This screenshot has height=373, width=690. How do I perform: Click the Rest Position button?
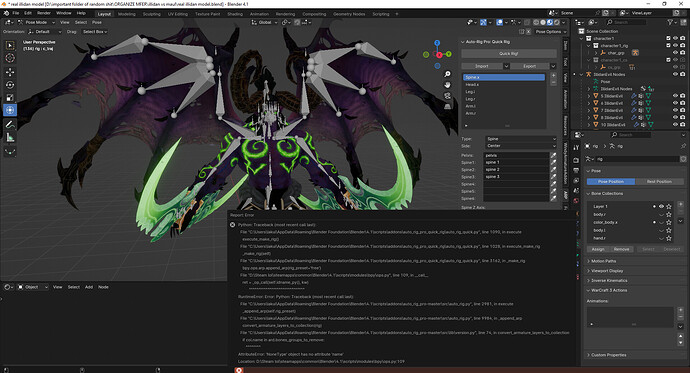coord(659,181)
